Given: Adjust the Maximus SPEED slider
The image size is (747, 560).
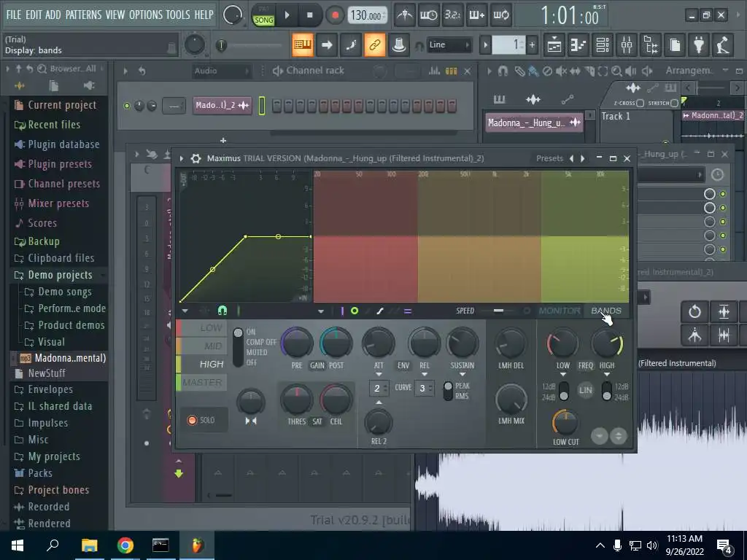Looking at the screenshot, I should pyautogui.click(x=499, y=311).
